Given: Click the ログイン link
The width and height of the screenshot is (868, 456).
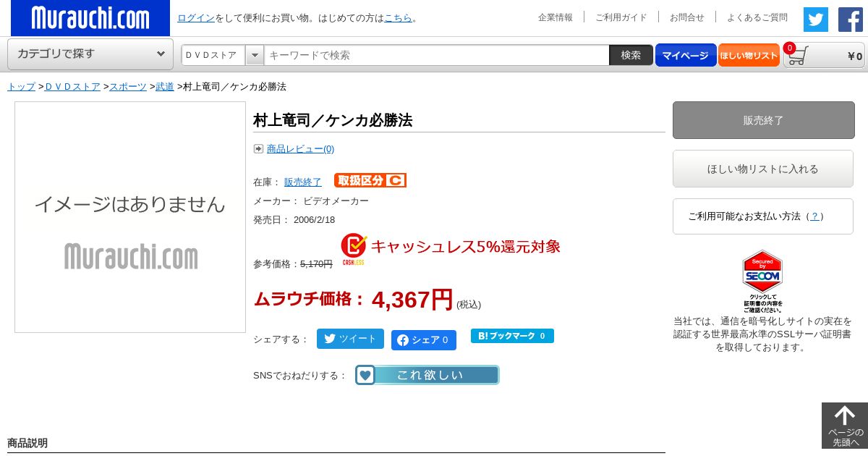Looking at the screenshot, I should click(x=196, y=17).
